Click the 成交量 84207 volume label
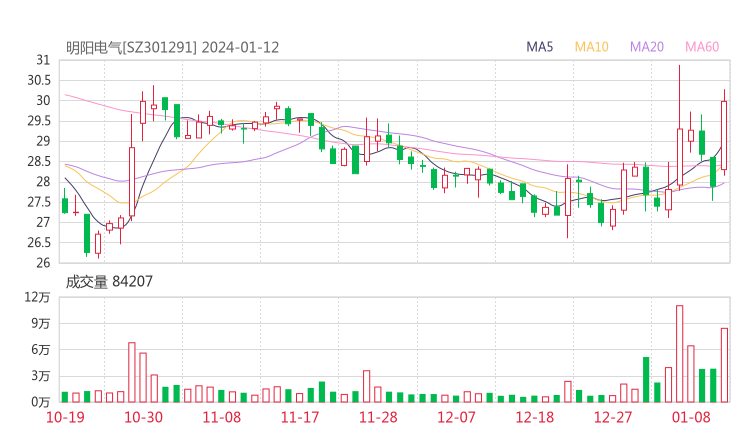The width and height of the screenshot is (740, 440). pos(109,282)
